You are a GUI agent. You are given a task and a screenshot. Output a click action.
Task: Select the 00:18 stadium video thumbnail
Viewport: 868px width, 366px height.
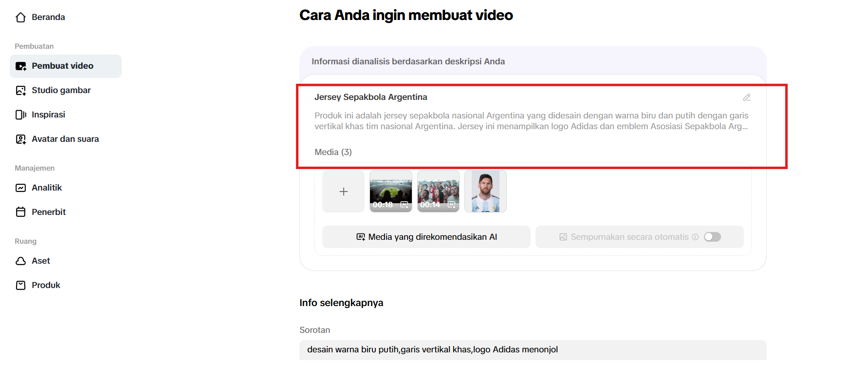[x=390, y=191]
